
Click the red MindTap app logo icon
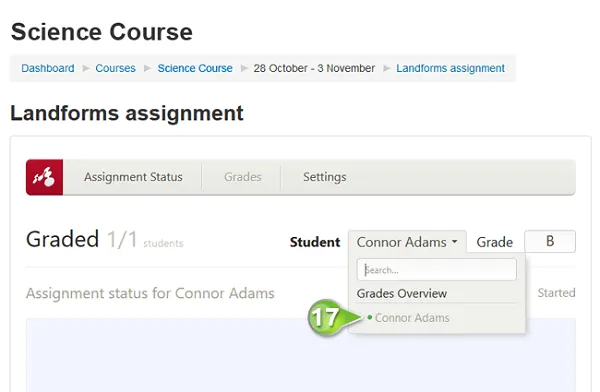[44, 177]
